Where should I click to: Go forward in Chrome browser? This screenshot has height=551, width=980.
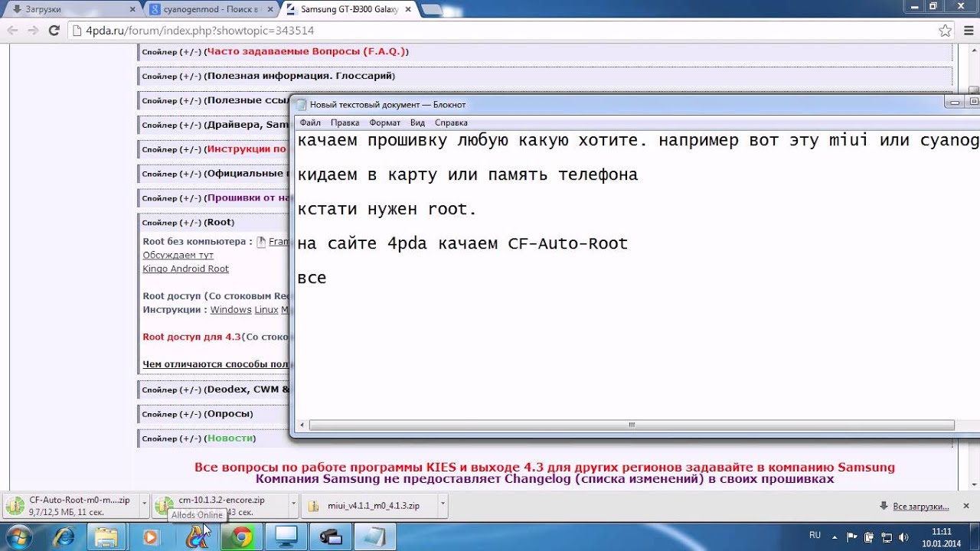[x=33, y=31]
